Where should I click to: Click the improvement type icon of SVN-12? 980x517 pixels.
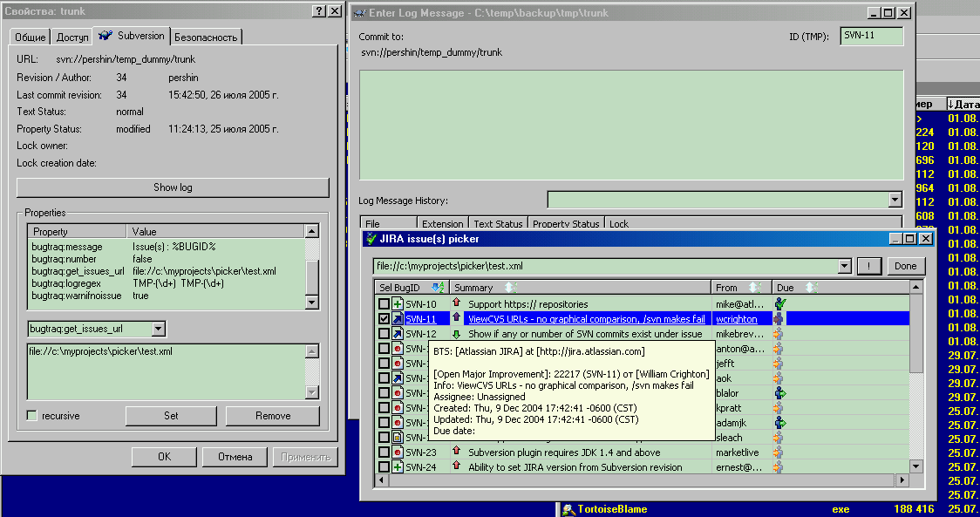tap(398, 334)
